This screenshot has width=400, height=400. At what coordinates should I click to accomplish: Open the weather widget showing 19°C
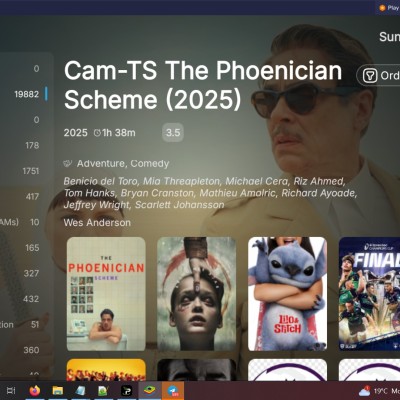379,391
